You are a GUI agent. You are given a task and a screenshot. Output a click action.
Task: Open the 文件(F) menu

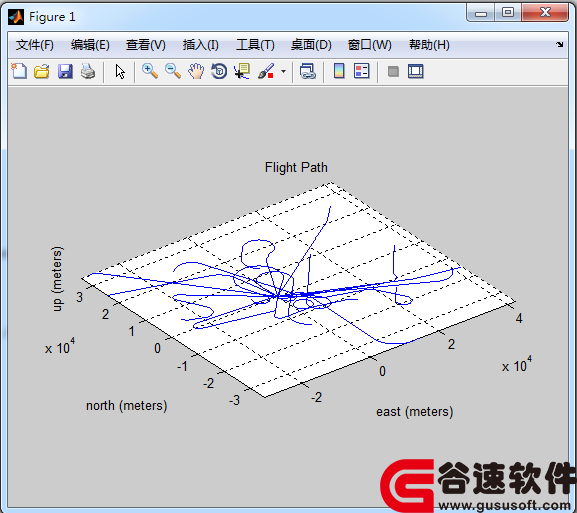(x=35, y=45)
